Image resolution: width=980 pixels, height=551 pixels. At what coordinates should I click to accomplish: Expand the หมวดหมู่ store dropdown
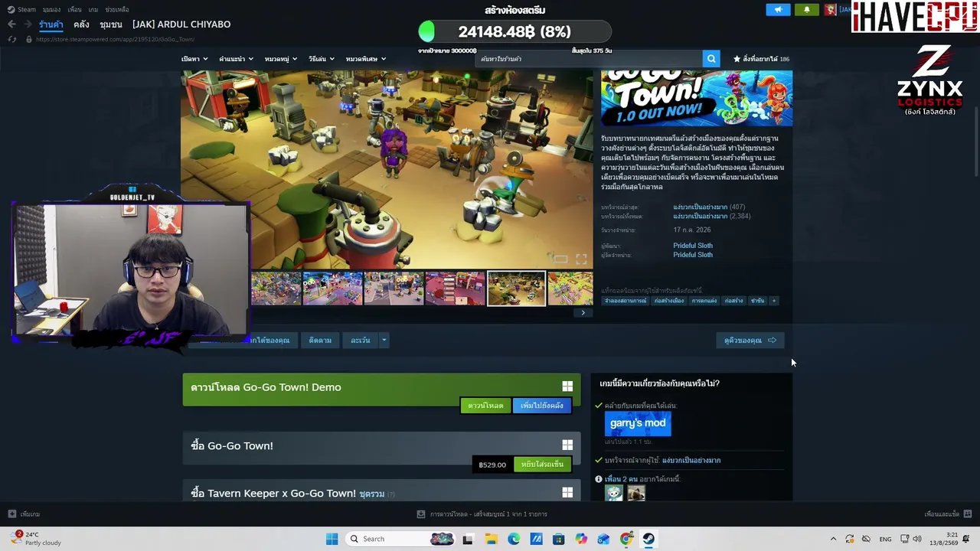282,59
